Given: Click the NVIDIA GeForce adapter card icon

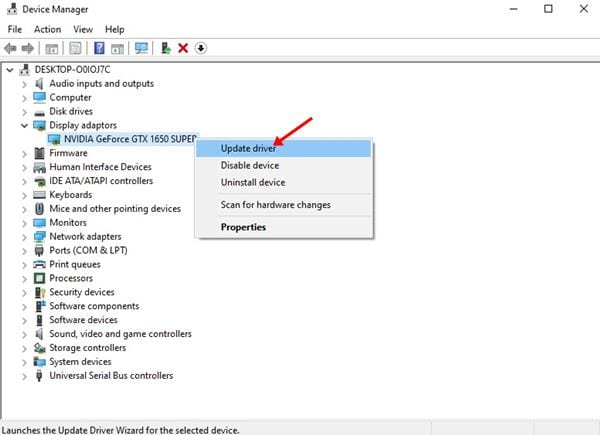Looking at the screenshot, I should 54,139.
